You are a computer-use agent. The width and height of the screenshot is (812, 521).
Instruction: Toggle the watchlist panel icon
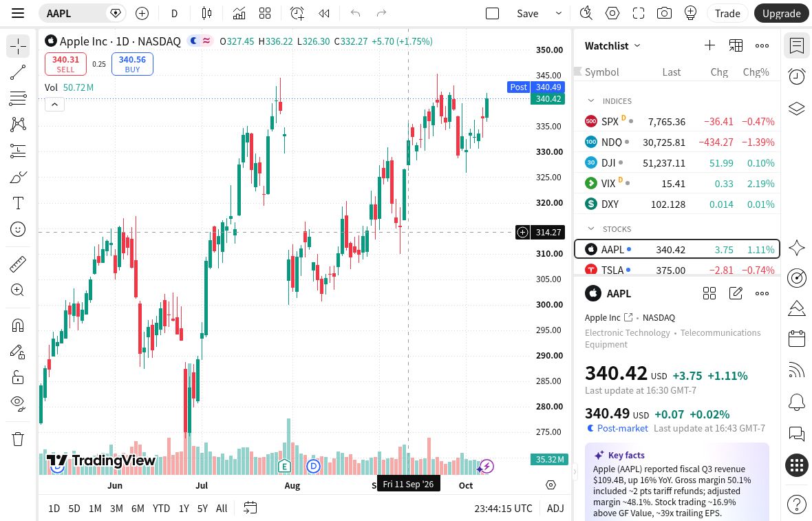(x=796, y=45)
